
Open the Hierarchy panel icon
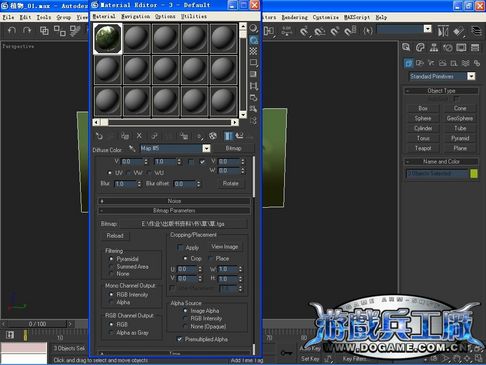(x=434, y=47)
